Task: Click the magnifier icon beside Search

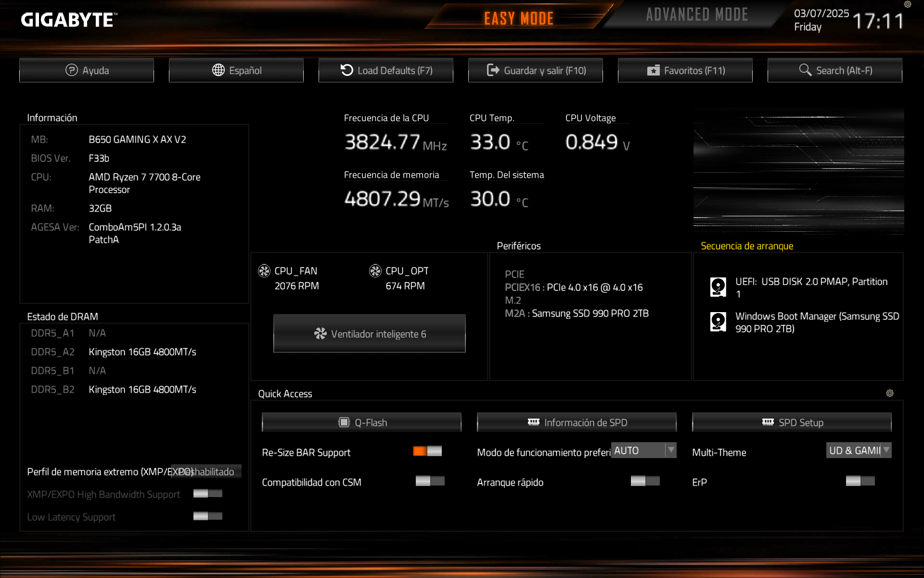Action: (805, 70)
